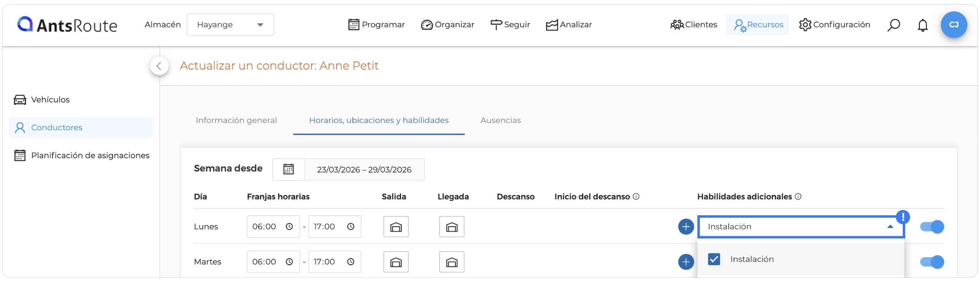Click the week date range field
The width and height of the screenshot is (980, 282).
(364, 170)
